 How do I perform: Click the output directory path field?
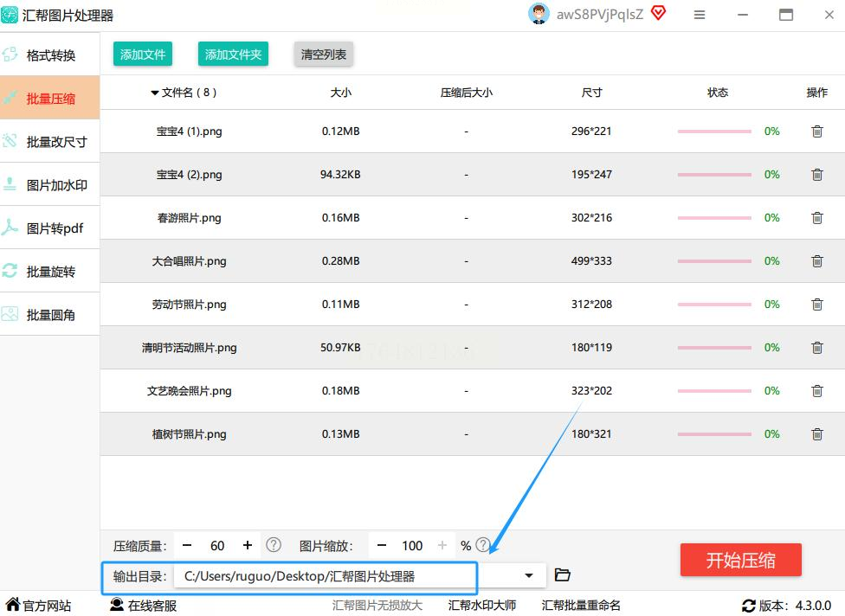click(329, 576)
